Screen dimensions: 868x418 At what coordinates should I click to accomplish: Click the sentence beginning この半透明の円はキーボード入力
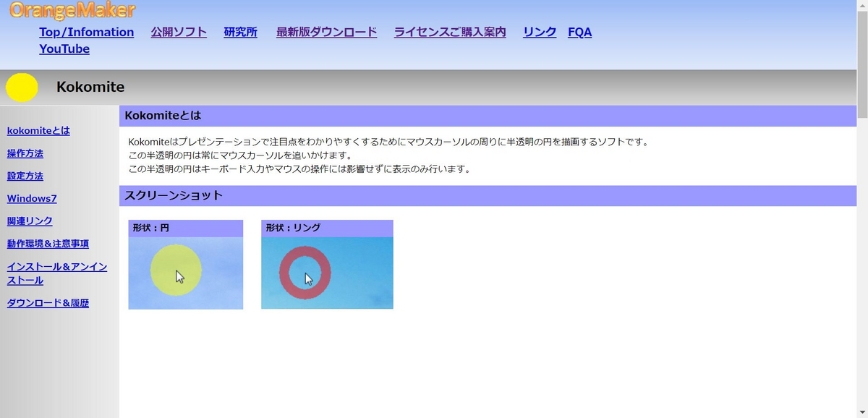pyautogui.click(x=299, y=169)
